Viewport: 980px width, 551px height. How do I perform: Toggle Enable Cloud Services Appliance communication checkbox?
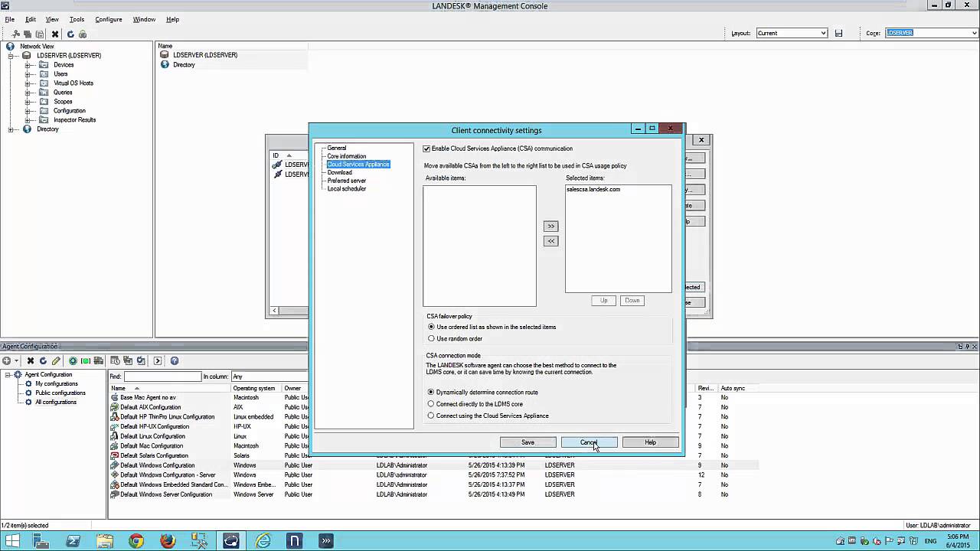[x=426, y=148]
